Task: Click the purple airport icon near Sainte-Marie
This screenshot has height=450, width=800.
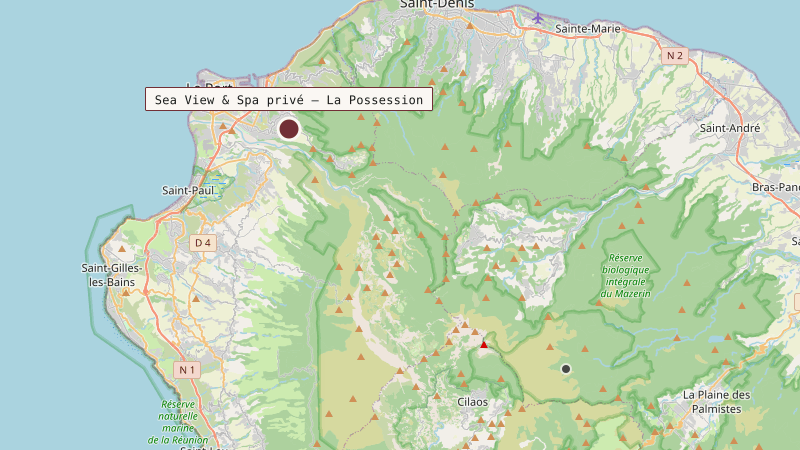Action: tap(537, 18)
